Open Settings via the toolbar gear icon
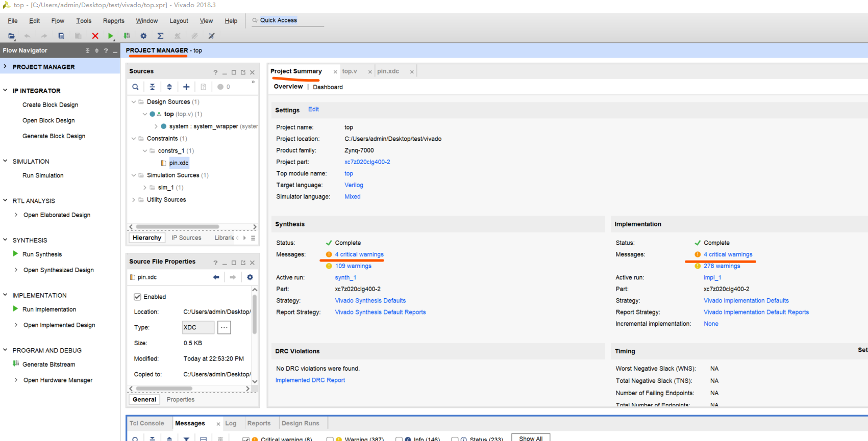 143,36
